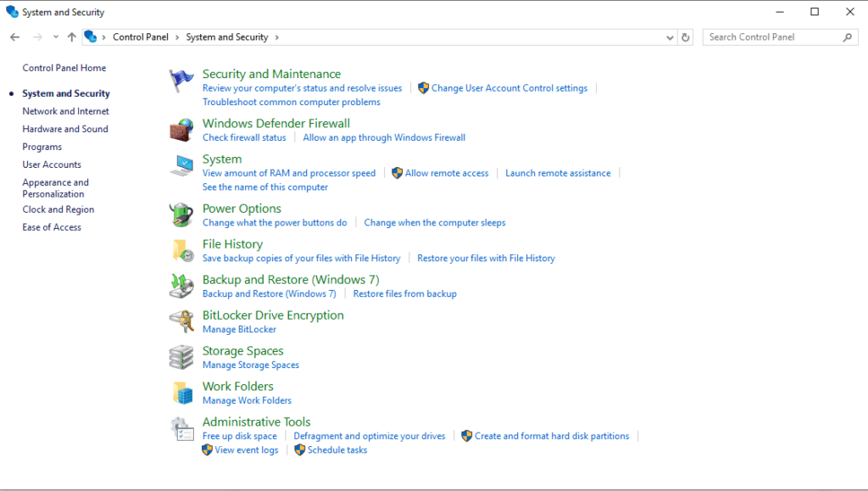The image size is (868, 491).
Task: Click View event logs
Action: tap(247, 450)
